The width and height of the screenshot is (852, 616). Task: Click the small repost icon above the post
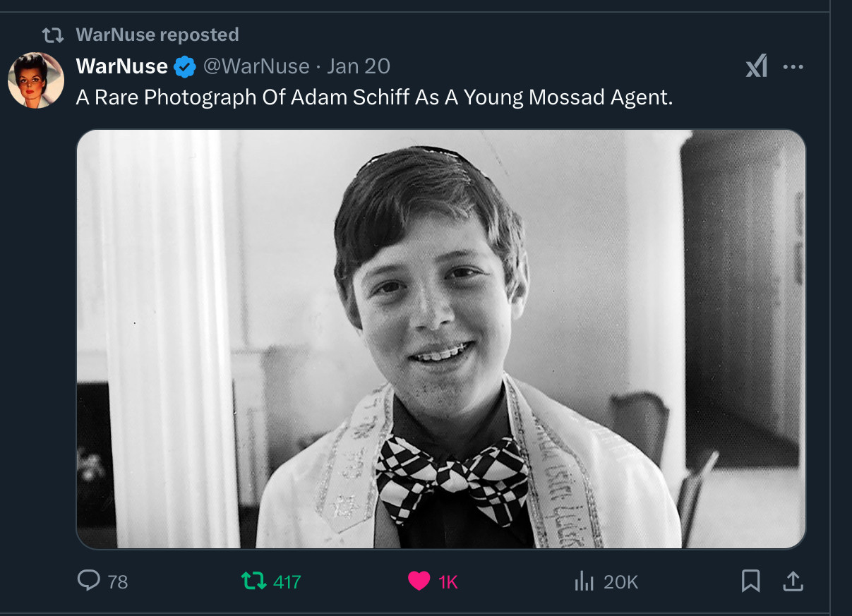point(53,35)
